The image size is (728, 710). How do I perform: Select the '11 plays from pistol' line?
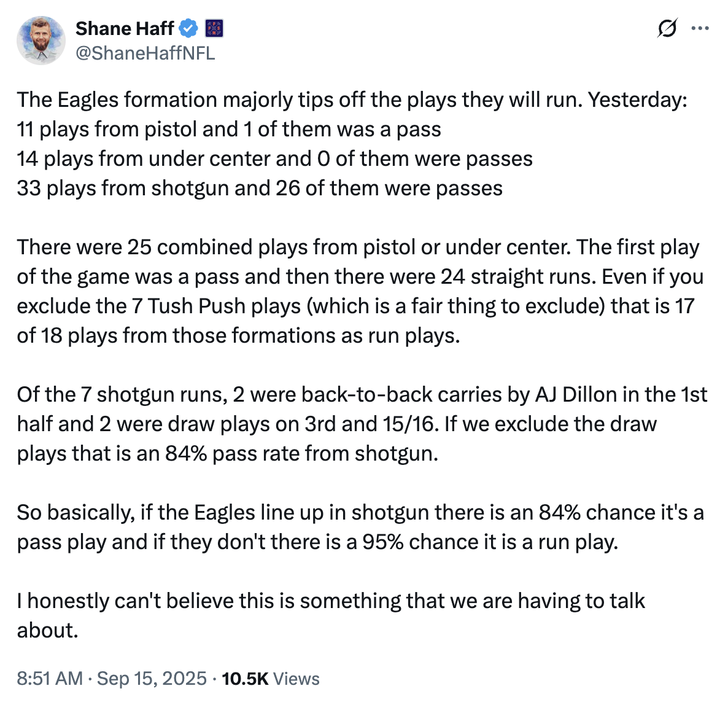coord(229,129)
